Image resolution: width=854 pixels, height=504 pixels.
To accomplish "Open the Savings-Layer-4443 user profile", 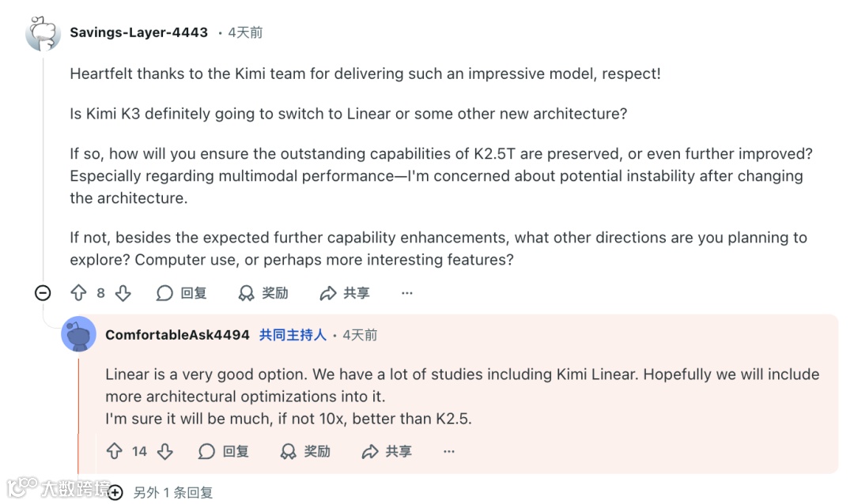I will click(138, 32).
